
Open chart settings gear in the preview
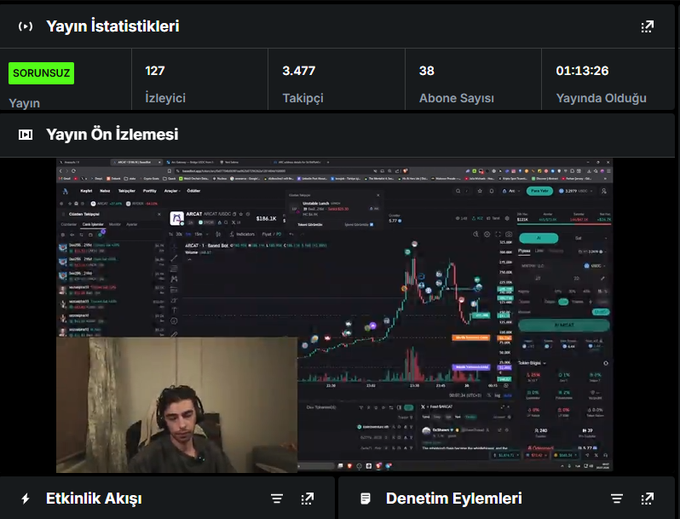pos(487,234)
